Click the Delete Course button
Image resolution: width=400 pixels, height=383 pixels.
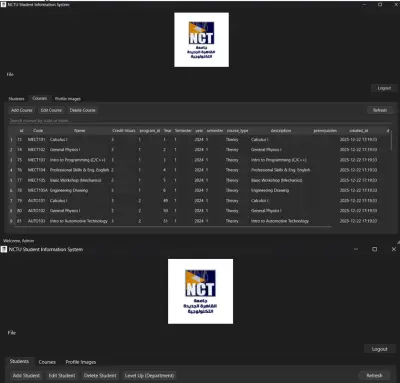click(83, 110)
